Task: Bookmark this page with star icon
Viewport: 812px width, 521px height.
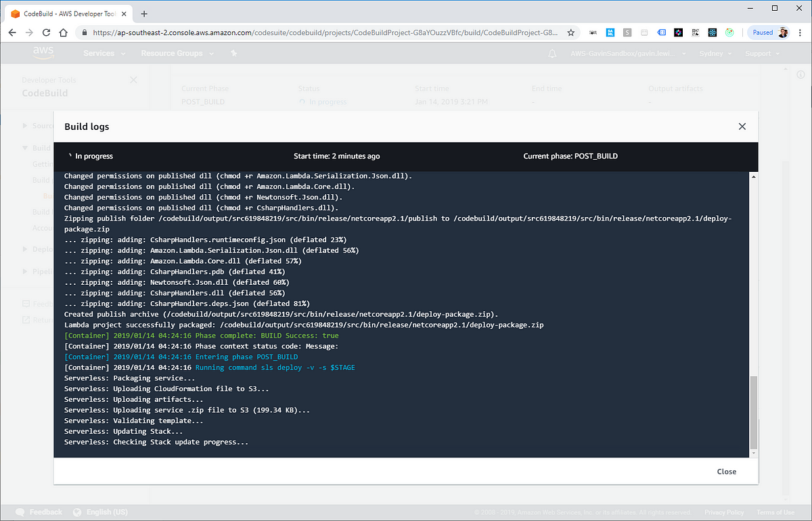Action: tap(571, 32)
